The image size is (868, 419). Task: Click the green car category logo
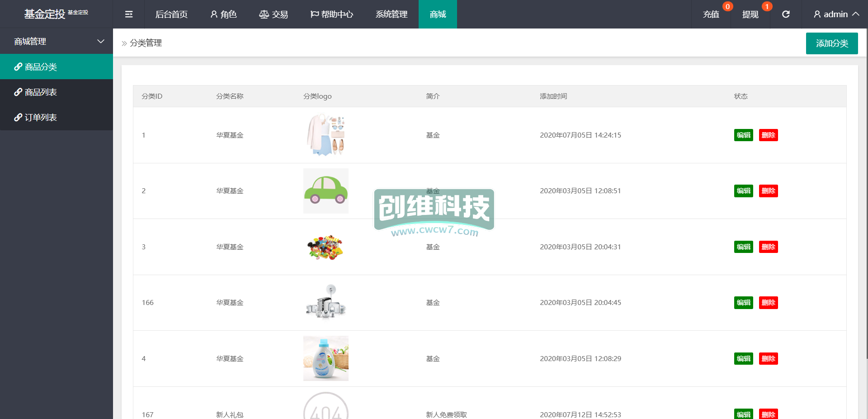coord(325,191)
